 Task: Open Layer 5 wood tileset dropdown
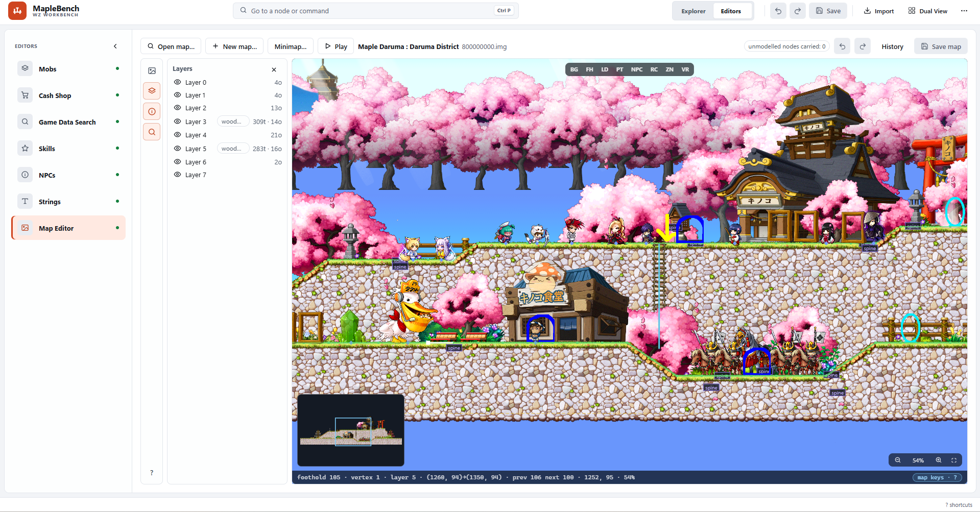pos(233,149)
